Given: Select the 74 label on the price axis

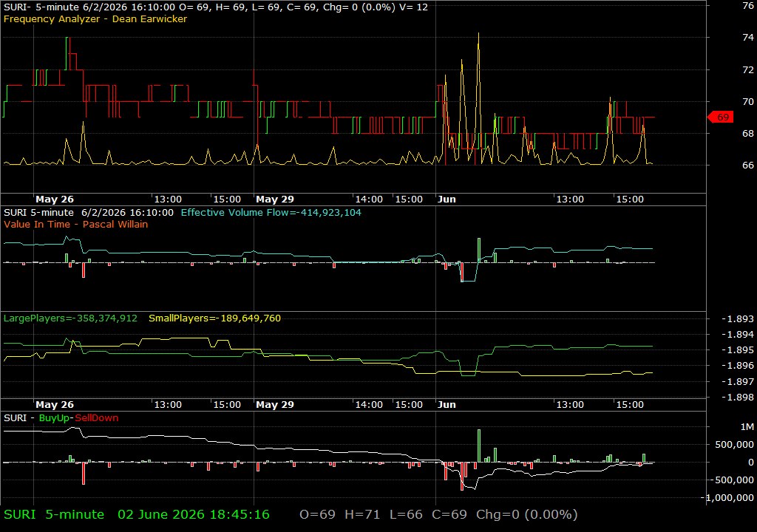Looking at the screenshot, I should coord(748,38).
